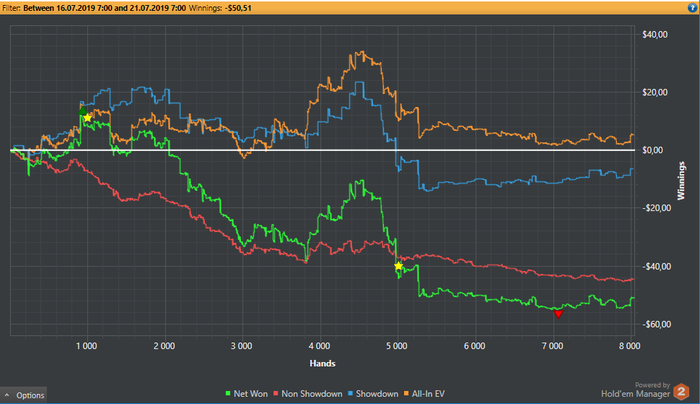Click the $40,00 axis label

click(x=655, y=35)
